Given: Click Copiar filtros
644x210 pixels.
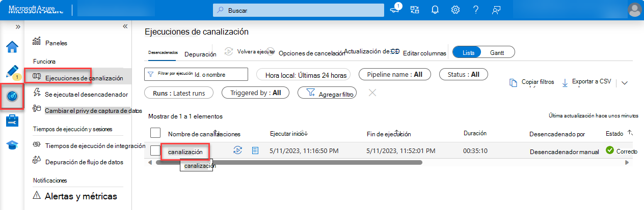Looking at the screenshot, I should [x=532, y=82].
